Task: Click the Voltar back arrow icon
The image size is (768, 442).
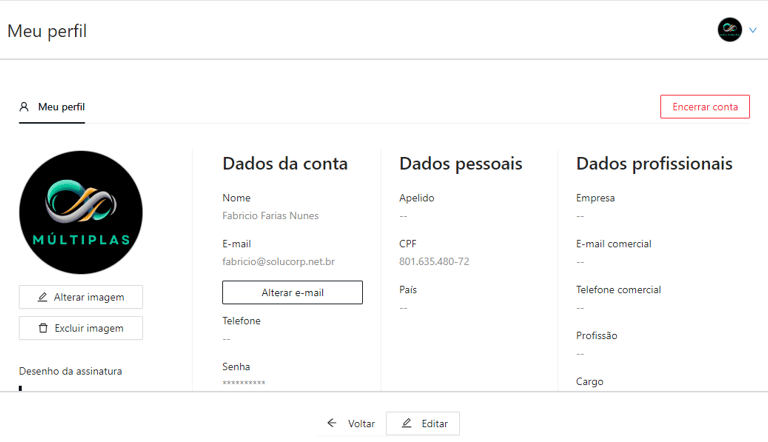Action: pos(332,423)
